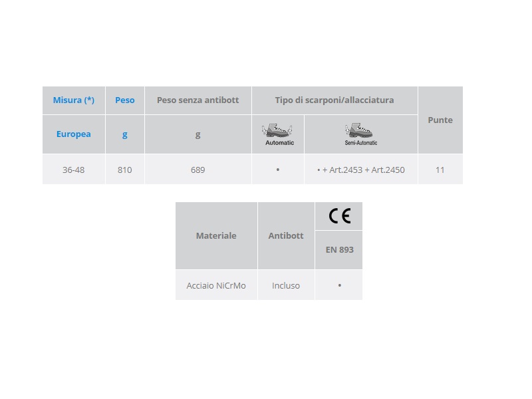Select the blue Peso header
Image resolution: width=532 pixels, height=399 pixels.
coord(125,100)
